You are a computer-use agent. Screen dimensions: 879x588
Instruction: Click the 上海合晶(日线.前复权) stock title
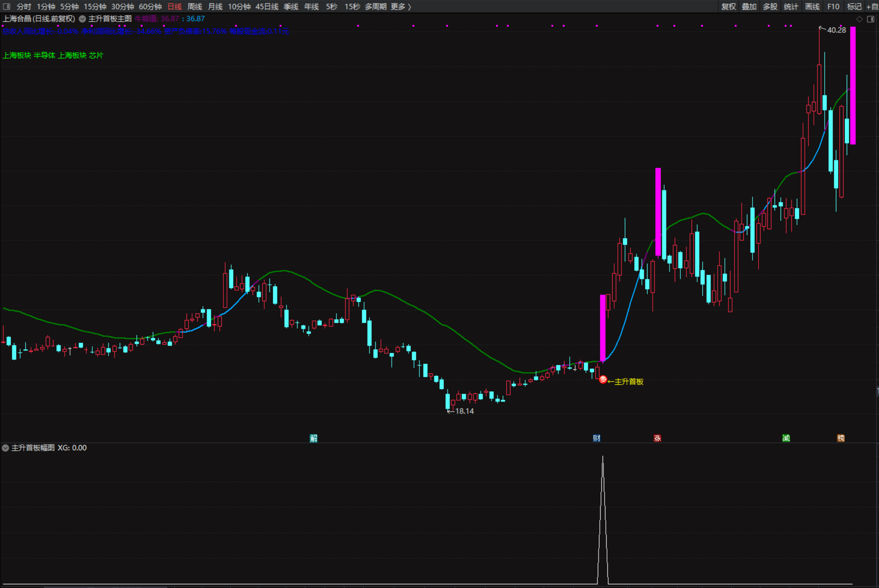pyautogui.click(x=39, y=19)
